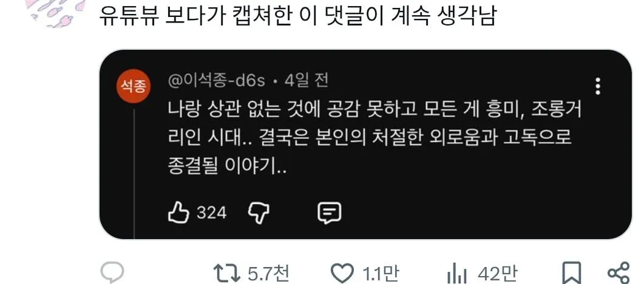Click the orange 석종 avatar
644x284 pixels.
click(134, 86)
